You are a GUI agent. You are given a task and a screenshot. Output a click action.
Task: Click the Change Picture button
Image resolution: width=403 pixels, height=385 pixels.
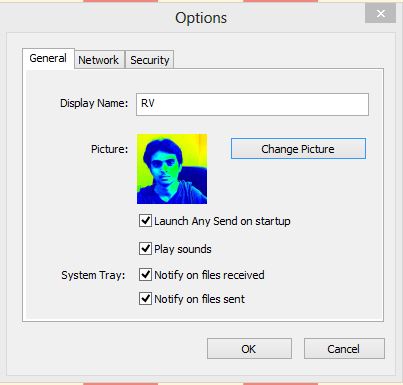coord(298,149)
